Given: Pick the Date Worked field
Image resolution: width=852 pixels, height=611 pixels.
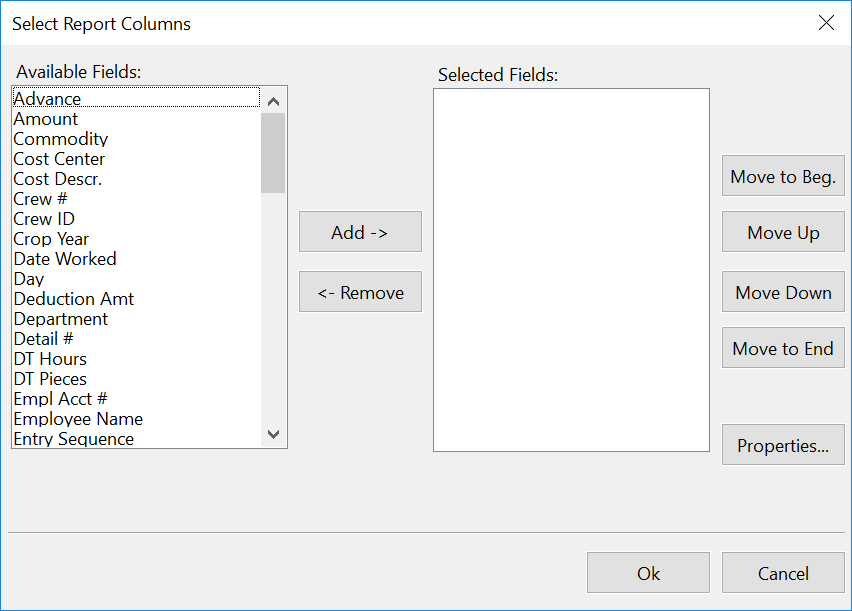Looking at the screenshot, I should click(65, 259).
